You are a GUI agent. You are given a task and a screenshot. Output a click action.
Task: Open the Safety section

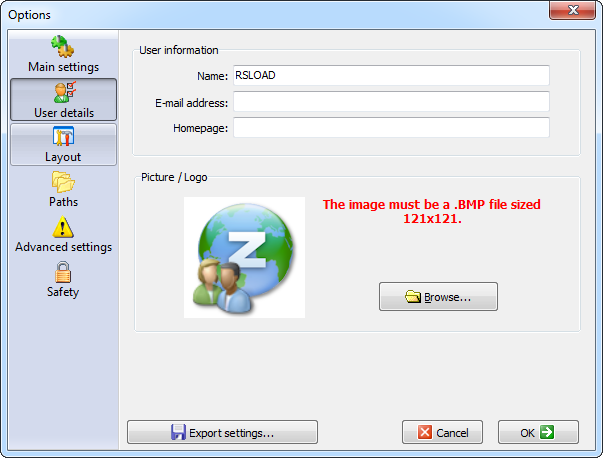pos(63,280)
